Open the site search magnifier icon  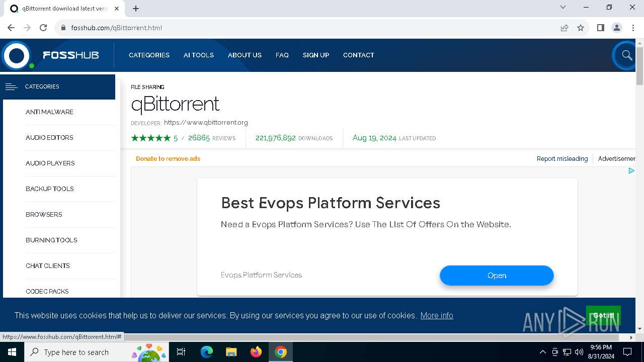pos(626,55)
